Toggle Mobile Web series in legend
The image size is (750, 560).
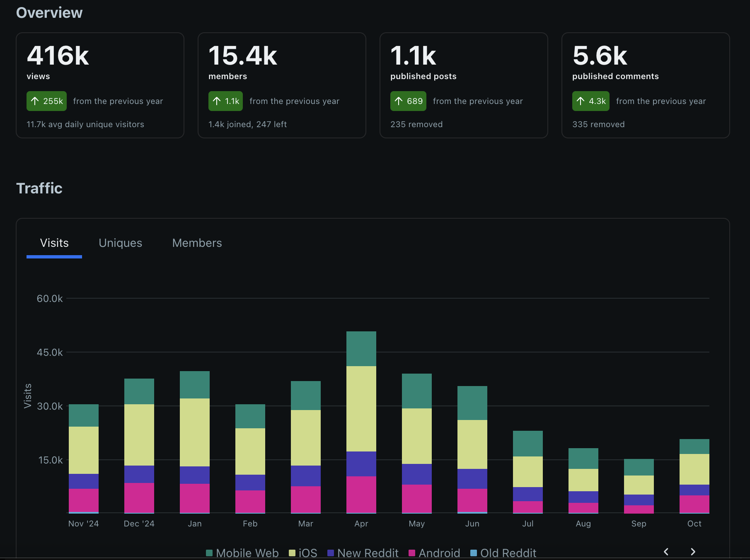pos(242,553)
